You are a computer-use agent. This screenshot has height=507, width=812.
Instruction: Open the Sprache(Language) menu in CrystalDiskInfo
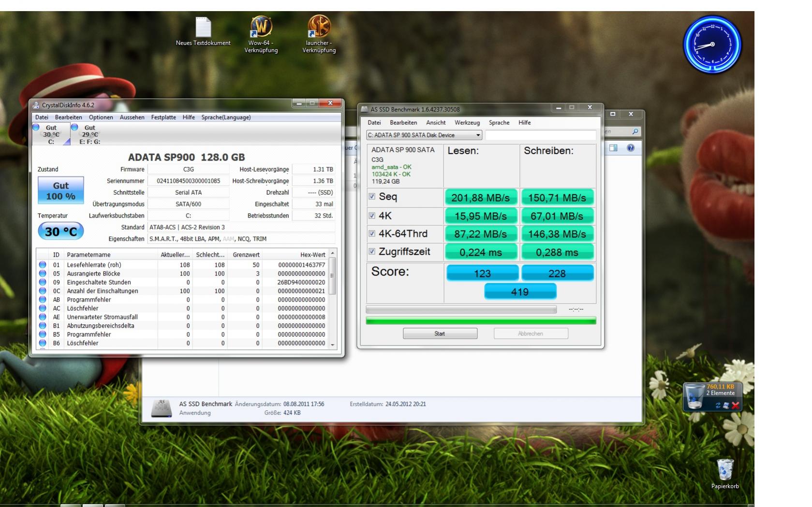coord(226,117)
